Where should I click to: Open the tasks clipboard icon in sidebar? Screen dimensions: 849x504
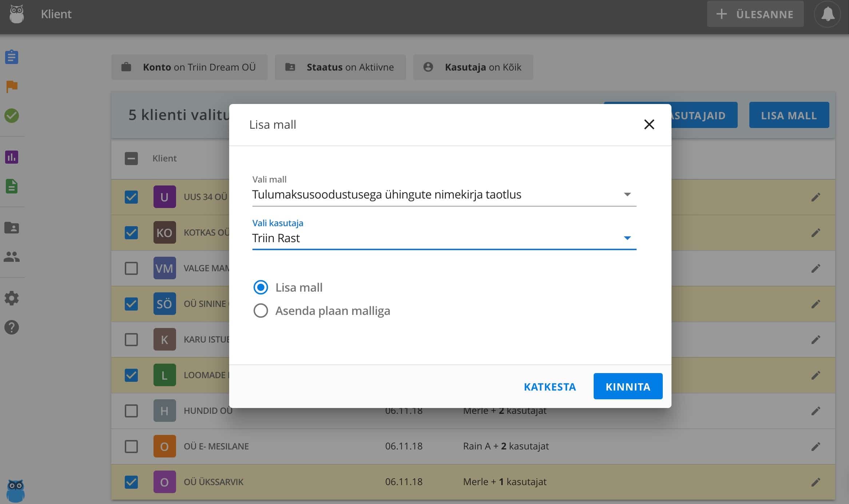(x=12, y=57)
